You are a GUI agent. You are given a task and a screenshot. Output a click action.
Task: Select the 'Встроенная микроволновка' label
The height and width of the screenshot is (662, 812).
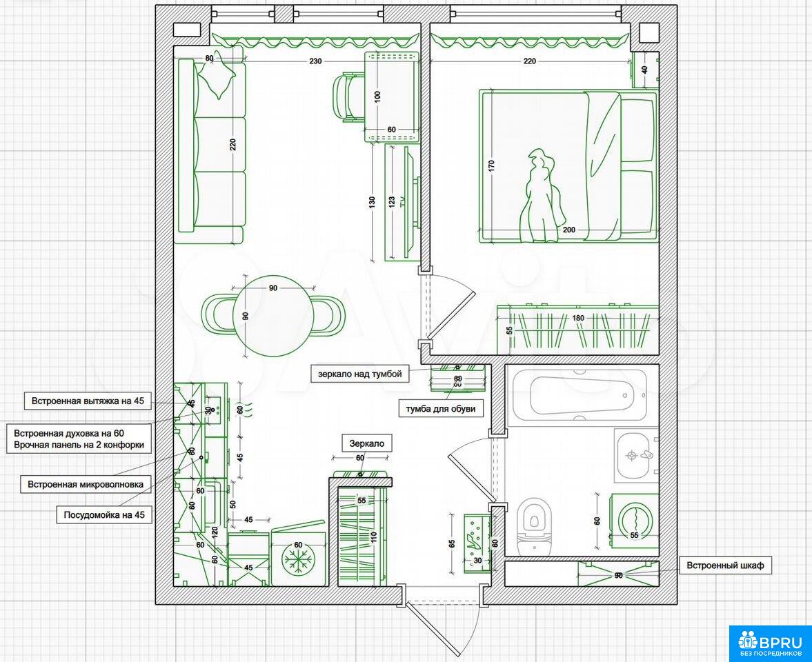86,484
